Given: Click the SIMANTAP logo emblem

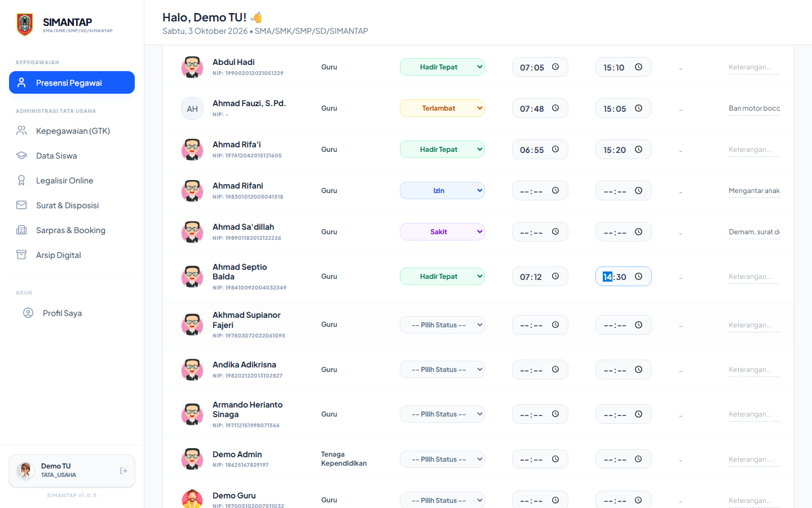Looking at the screenshot, I should click(x=25, y=25).
